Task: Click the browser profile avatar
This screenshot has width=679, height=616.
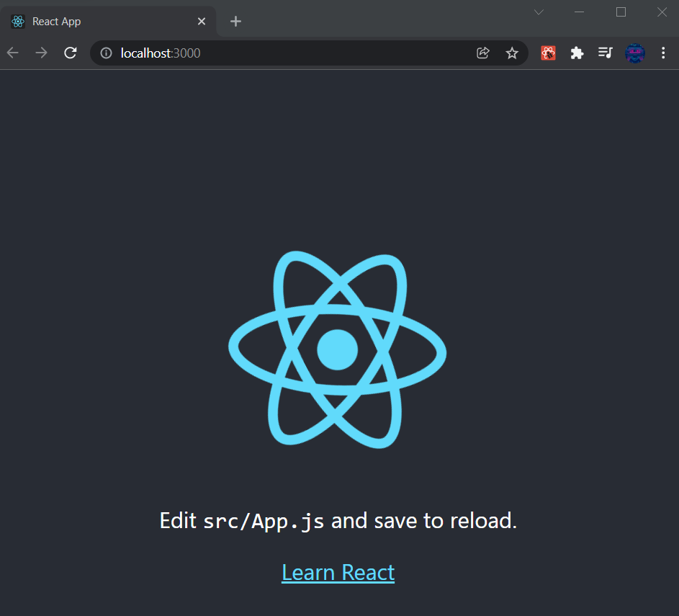Action: click(635, 53)
